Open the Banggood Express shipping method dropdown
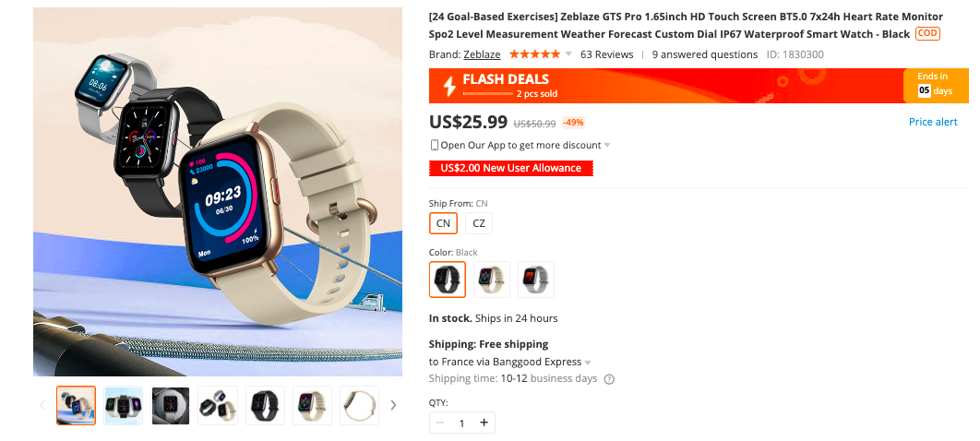Image resolution: width=980 pixels, height=441 pixels. (x=588, y=363)
